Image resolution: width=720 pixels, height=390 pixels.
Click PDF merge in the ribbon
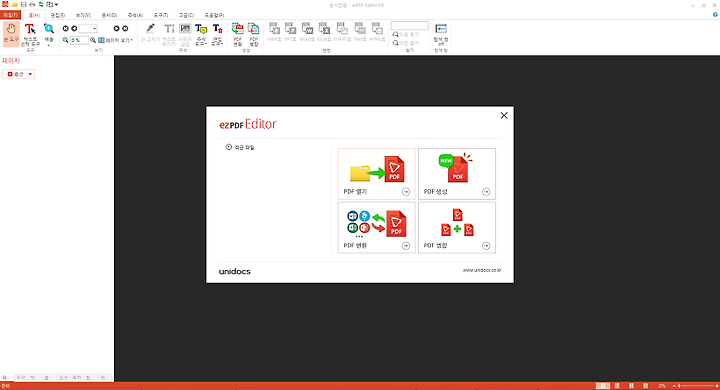point(254,34)
